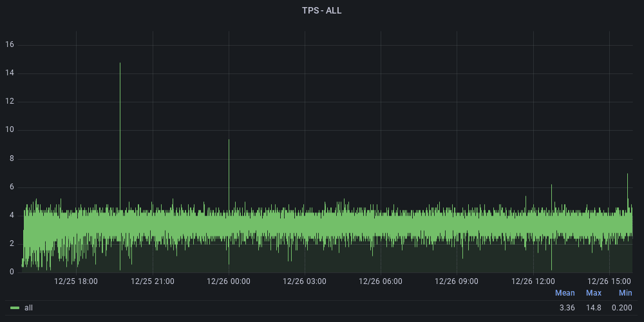Click the 12/26 03:00 x-axis label

point(305,281)
